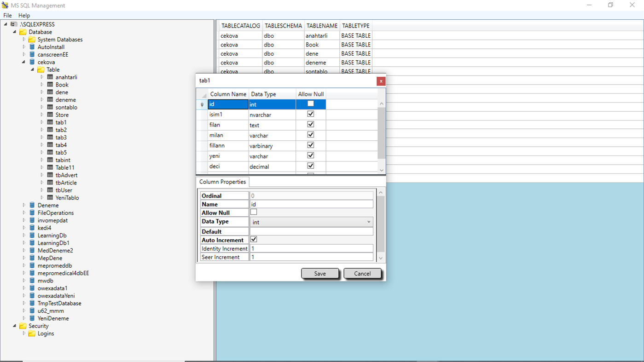The width and height of the screenshot is (644, 362).
Task: Toggle Allow Null checkbox for id row
Action: [x=311, y=103]
